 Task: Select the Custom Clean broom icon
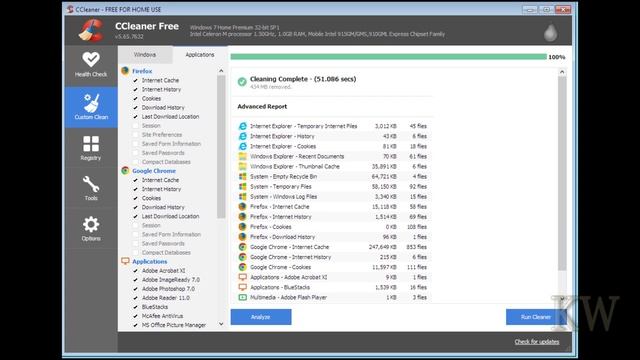pyautogui.click(x=91, y=103)
